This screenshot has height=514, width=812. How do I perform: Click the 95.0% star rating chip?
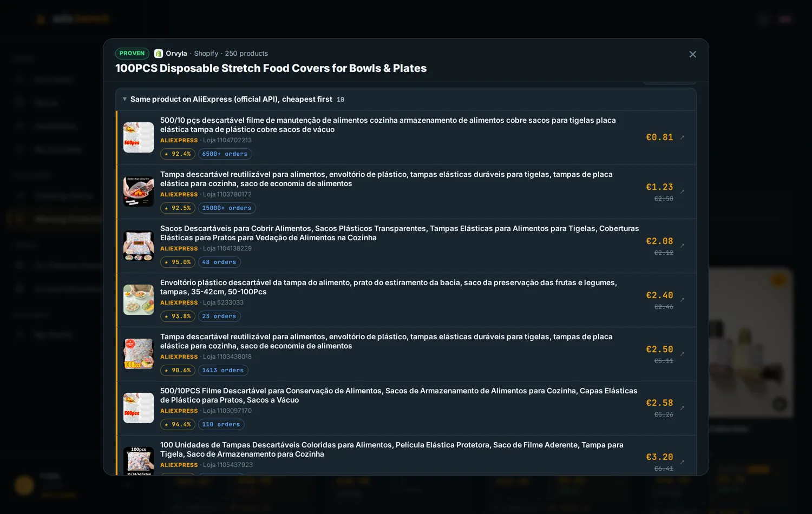178,262
